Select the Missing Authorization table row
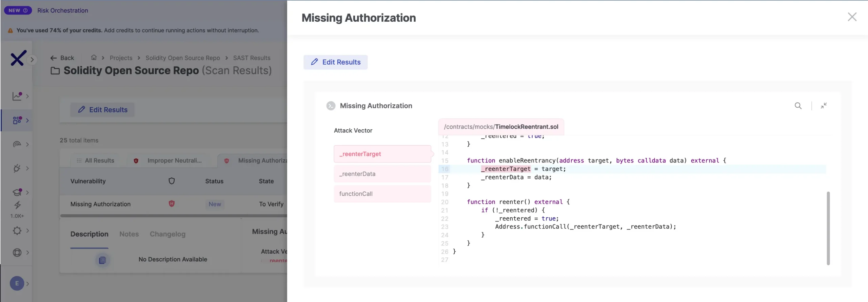This screenshot has height=302, width=868. click(174, 204)
